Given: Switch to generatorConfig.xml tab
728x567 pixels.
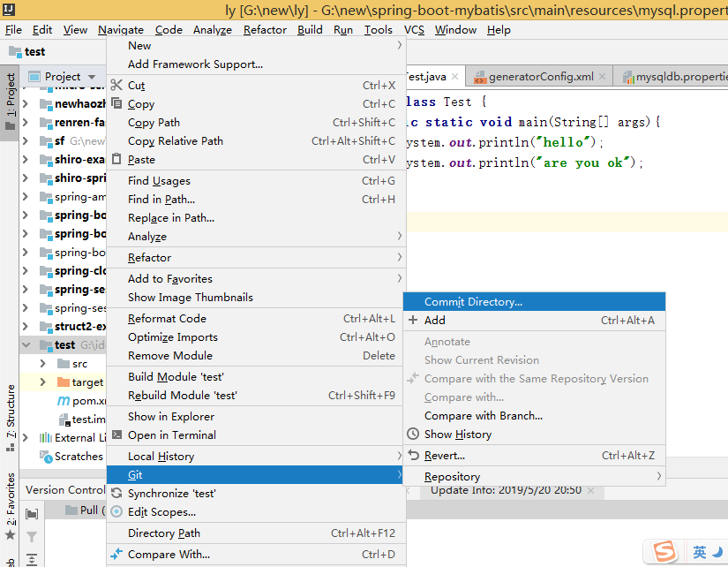Looking at the screenshot, I should 540,77.
